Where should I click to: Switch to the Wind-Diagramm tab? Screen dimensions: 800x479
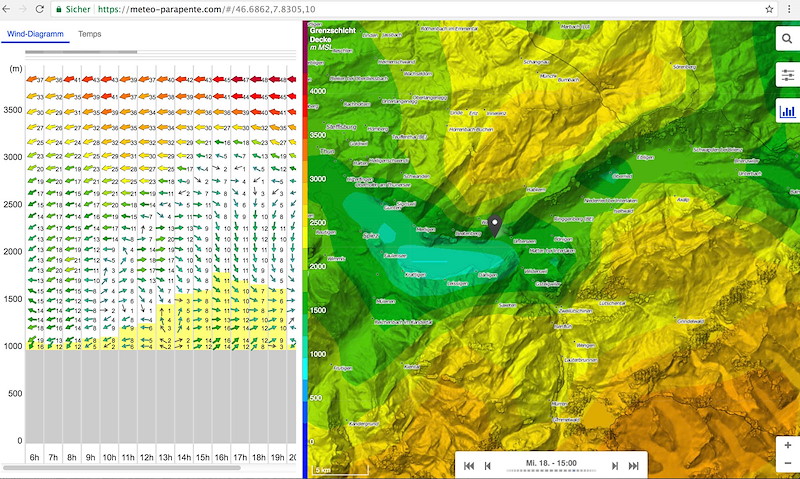(35, 34)
